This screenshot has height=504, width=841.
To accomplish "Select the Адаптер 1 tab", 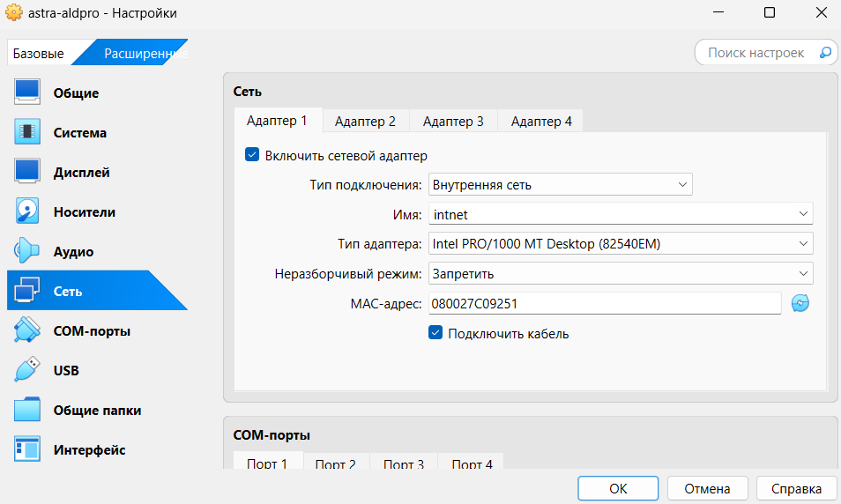I will (x=278, y=121).
